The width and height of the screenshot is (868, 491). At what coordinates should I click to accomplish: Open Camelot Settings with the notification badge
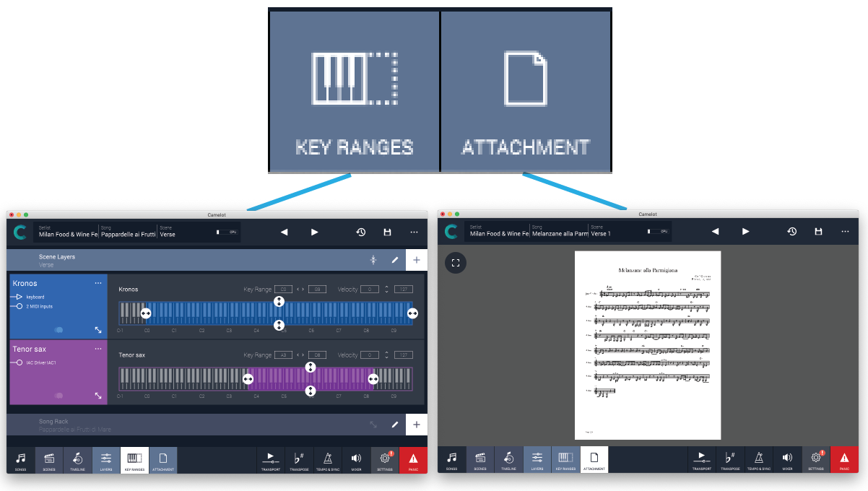(x=384, y=460)
